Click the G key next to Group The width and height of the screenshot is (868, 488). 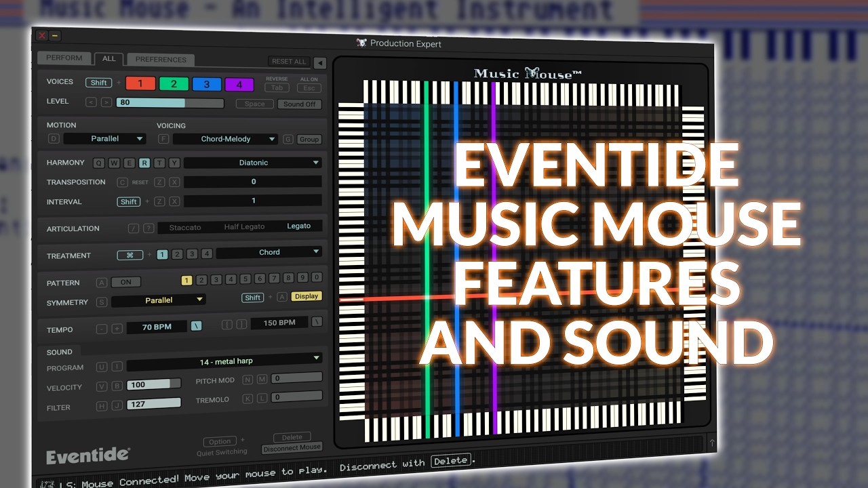point(288,139)
